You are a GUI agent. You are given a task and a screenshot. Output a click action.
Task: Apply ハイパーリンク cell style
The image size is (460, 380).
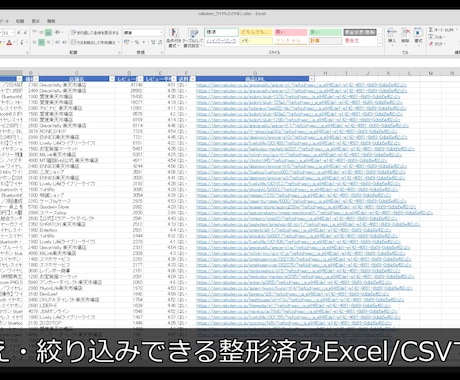click(x=221, y=41)
